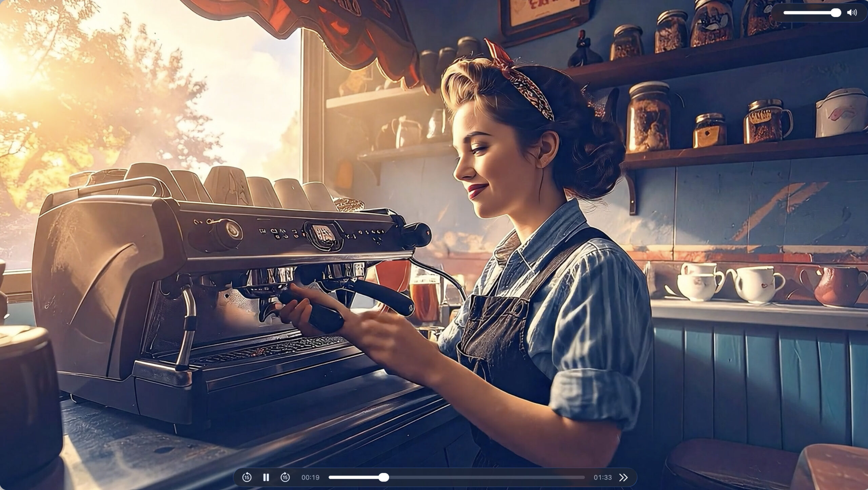Click the volume slider knob
The height and width of the screenshot is (490, 868).
point(836,13)
